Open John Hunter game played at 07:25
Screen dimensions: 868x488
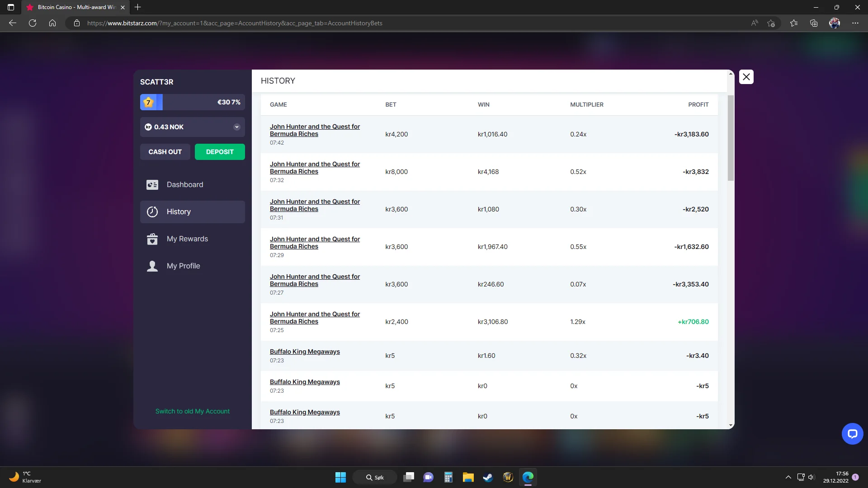click(315, 318)
